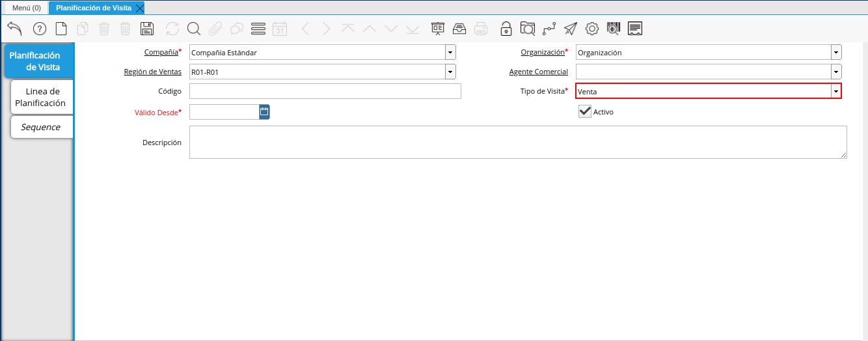
Task: Click the paperclip attachment icon
Action: tap(215, 29)
